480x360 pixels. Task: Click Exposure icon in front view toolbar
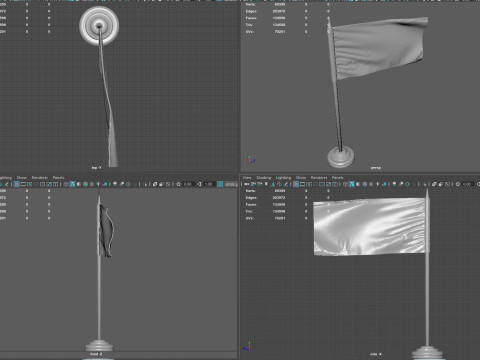pos(178,184)
